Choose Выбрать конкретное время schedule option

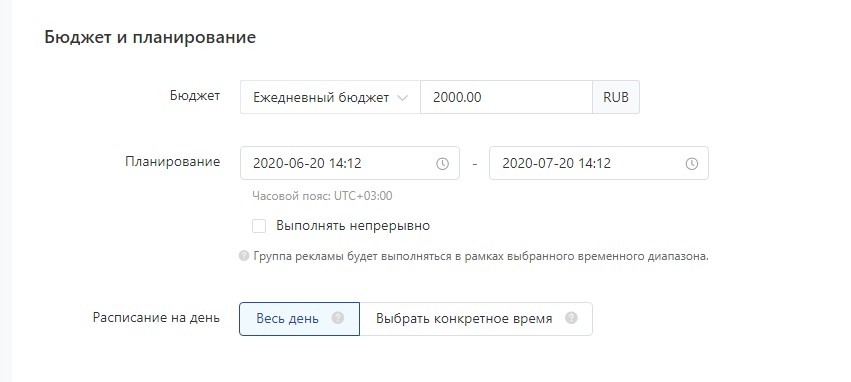pos(476,319)
